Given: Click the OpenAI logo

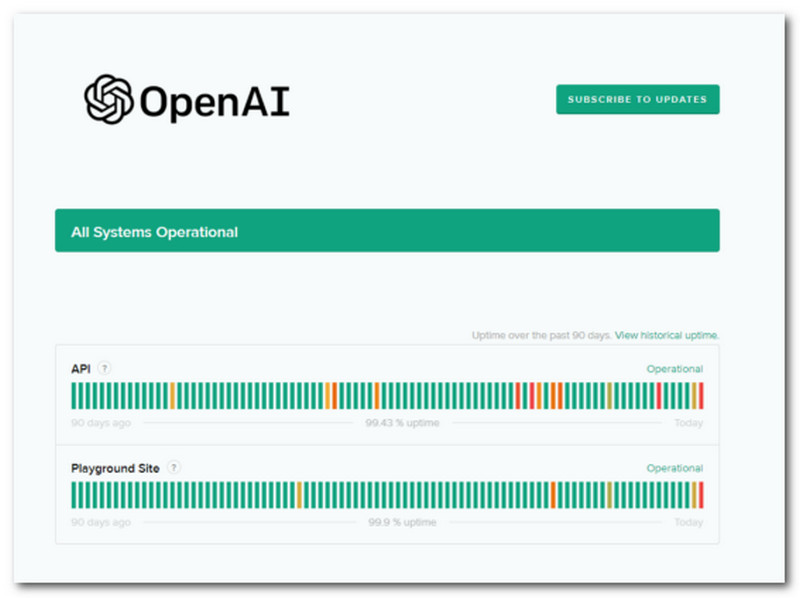Looking at the screenshot, I should (x=187, y=99).
